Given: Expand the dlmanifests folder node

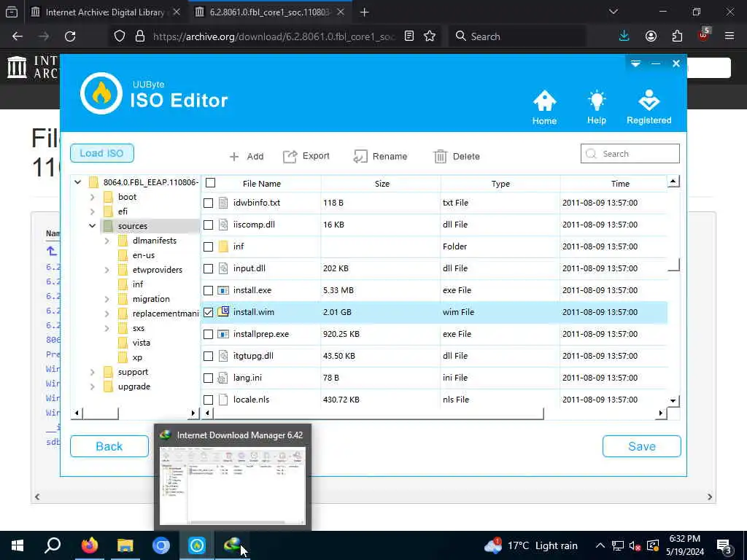Looking at the screenshot, I should click(107, 241).
